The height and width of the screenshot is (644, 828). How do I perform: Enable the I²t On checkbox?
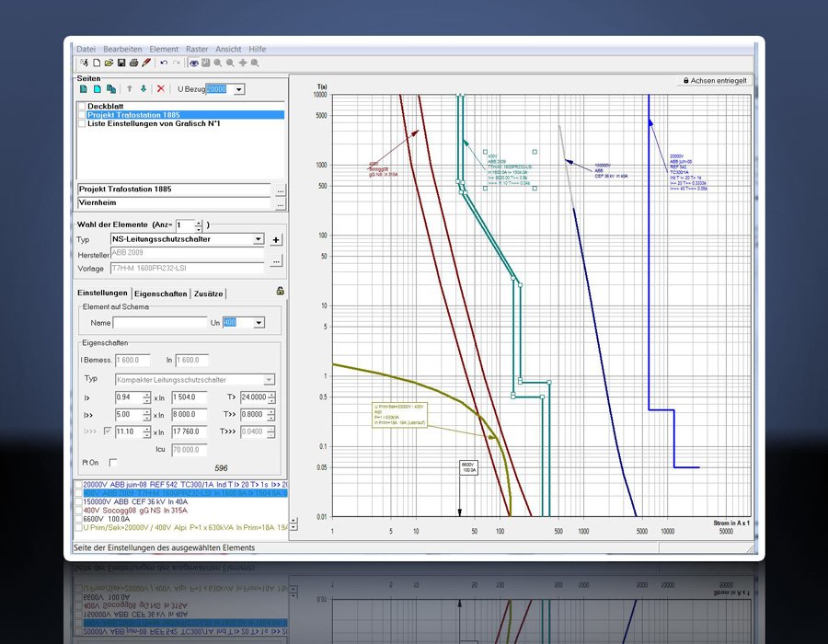coord(113,462)
